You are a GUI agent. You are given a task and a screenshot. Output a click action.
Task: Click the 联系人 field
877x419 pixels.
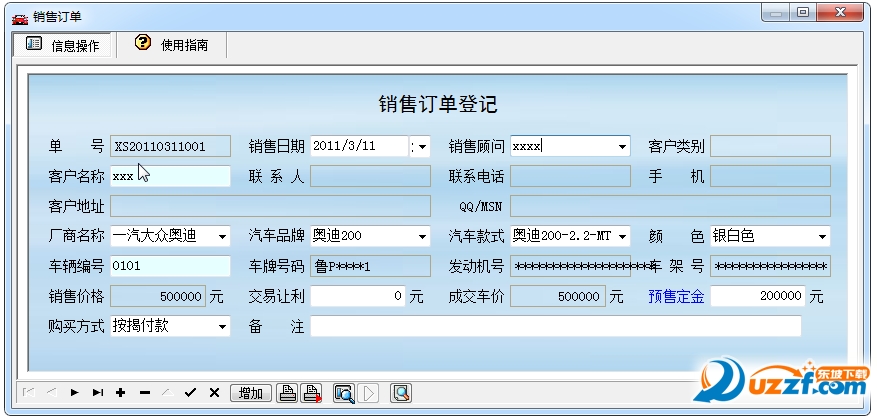click(370, 176)
